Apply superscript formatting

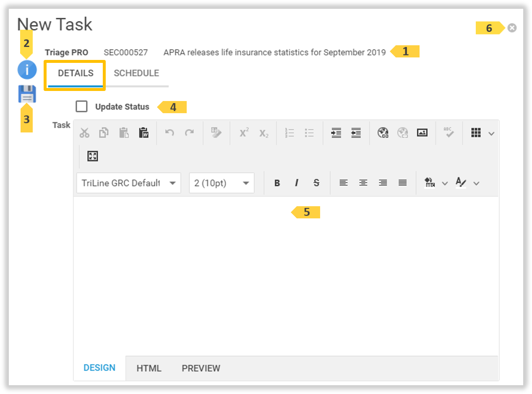pyautogui.click(x=243, y=132)
